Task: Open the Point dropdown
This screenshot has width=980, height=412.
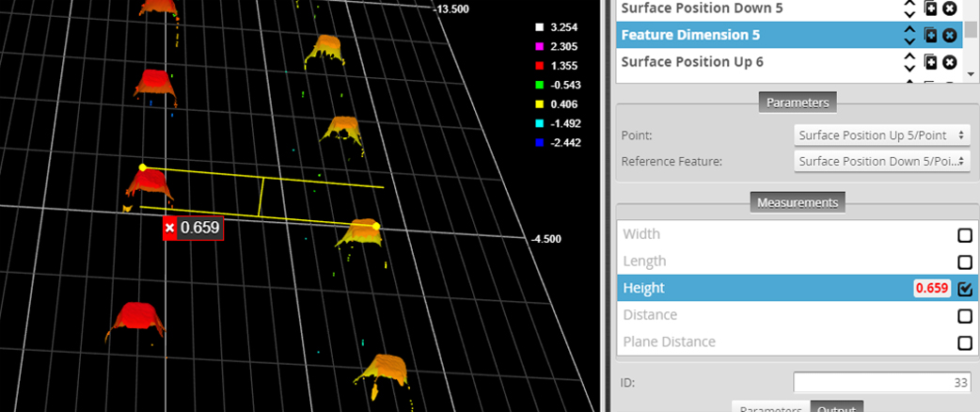Action: [x=881, y=135]
